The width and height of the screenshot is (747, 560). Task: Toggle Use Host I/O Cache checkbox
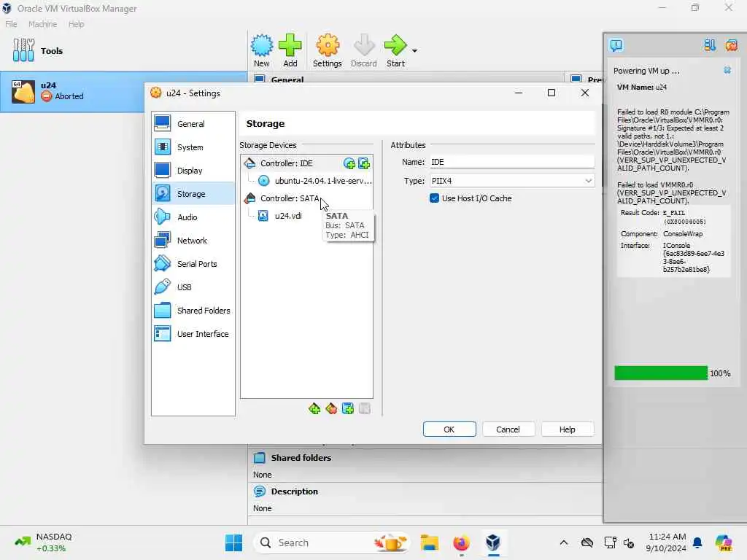434,198
